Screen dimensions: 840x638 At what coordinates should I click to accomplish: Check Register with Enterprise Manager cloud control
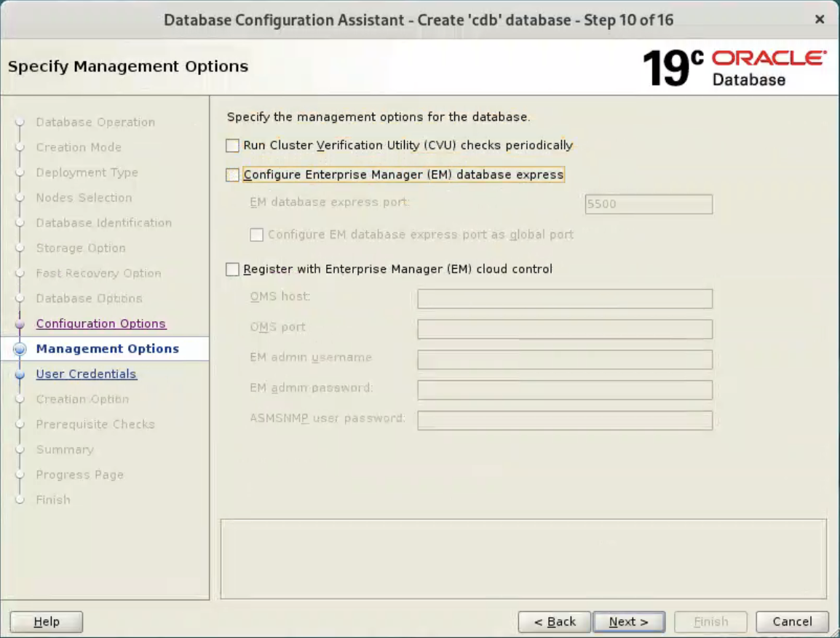pyautogui.click(x=232, y=269)
